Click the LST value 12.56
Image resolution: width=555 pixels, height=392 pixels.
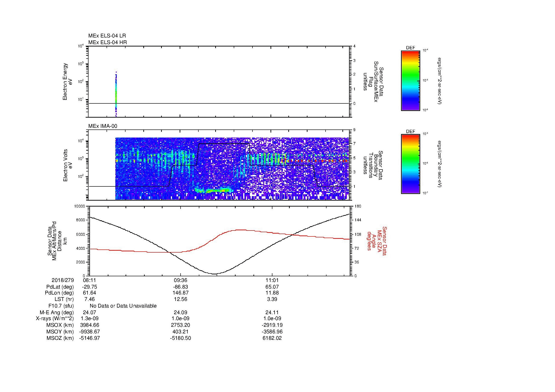pyautogui.click(x=181, y=299)
